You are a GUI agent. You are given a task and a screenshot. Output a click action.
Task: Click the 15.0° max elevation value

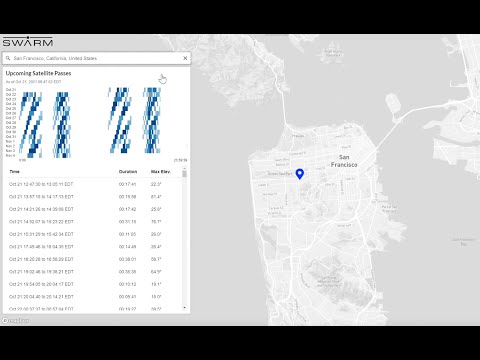[x=156, y=297]
